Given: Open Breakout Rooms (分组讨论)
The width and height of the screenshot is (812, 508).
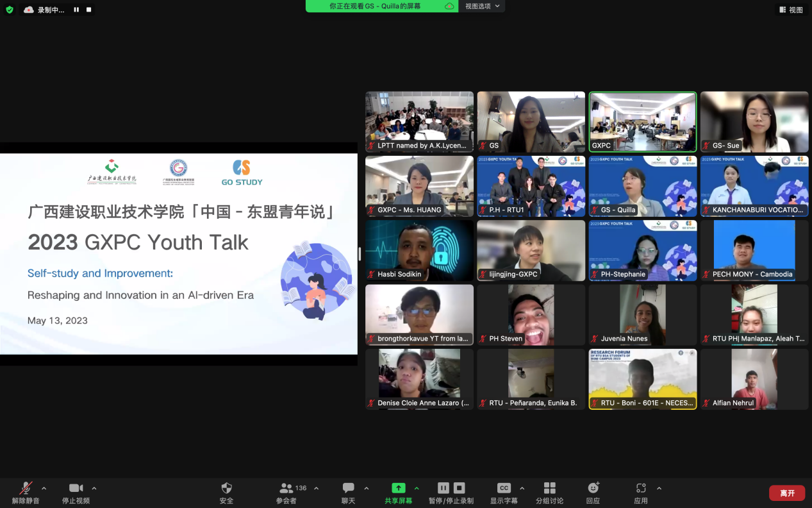Looking at the screenshot, I should click(x=549, y=489).
